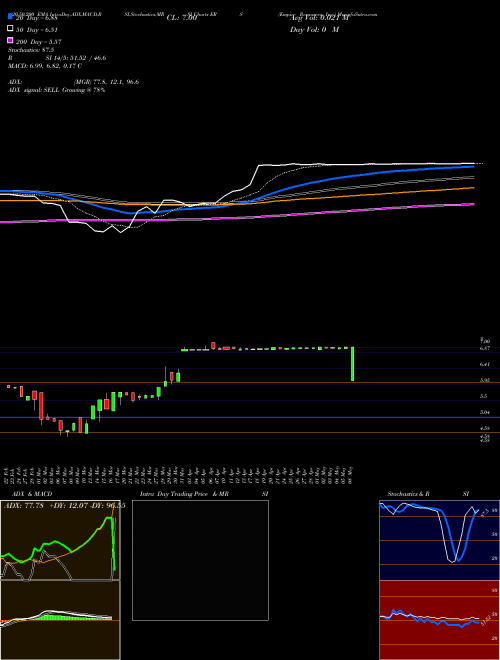Click the 'ADX signal: SELL Growing @ 78%' text
The height and width of the screenshot is (660, 500).
point(56,90)
